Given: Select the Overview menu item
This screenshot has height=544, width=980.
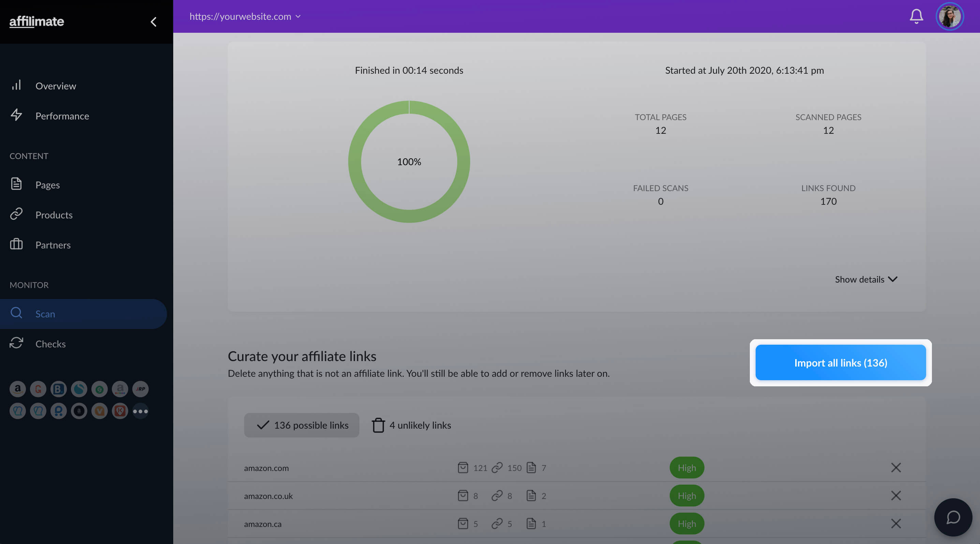Looking at the screenshot, I should point(56,86).
